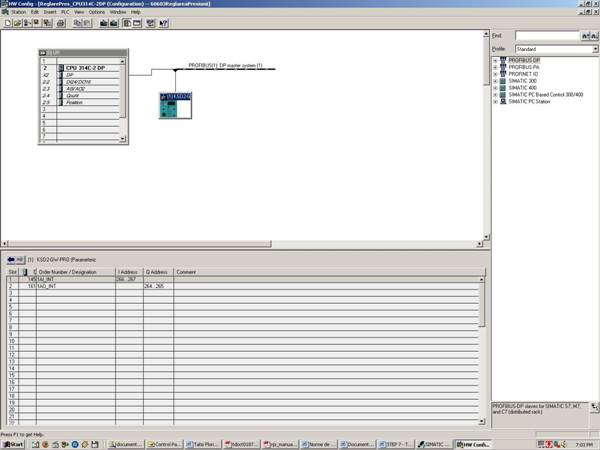The height and width of the screenshot is (450, 600).
Task: Select slot 2 row with 1AO_INT
Action: [x=243, y=286]
